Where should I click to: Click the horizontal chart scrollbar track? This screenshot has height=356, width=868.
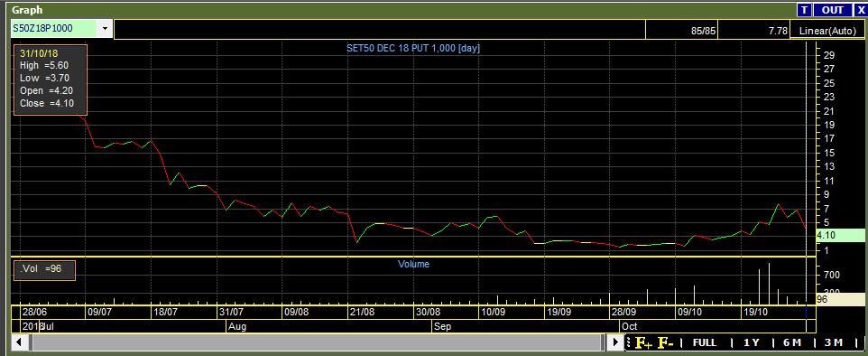coord(316,342)
